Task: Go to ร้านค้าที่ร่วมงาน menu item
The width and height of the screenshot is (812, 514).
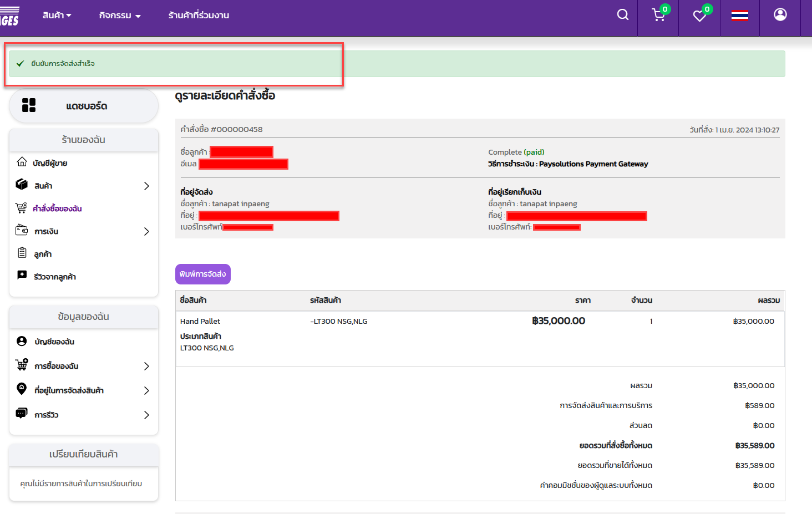Action: click(199, 16)
